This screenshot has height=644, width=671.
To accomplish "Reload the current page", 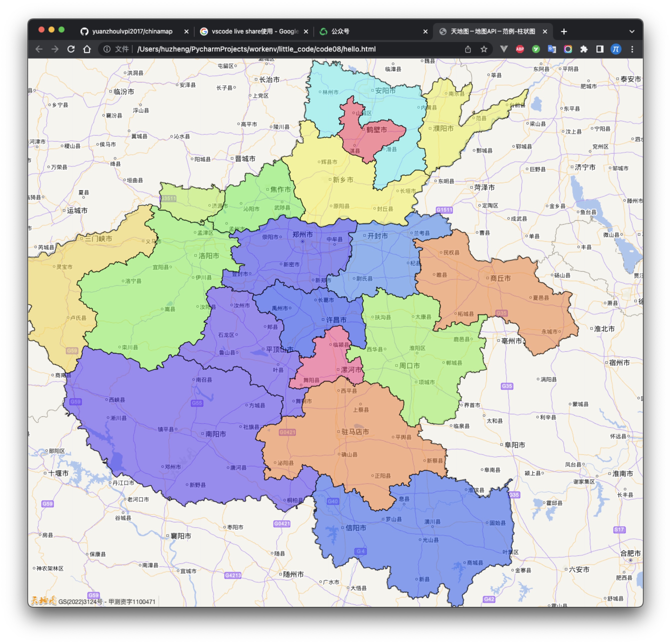I will tap(71, 49).
